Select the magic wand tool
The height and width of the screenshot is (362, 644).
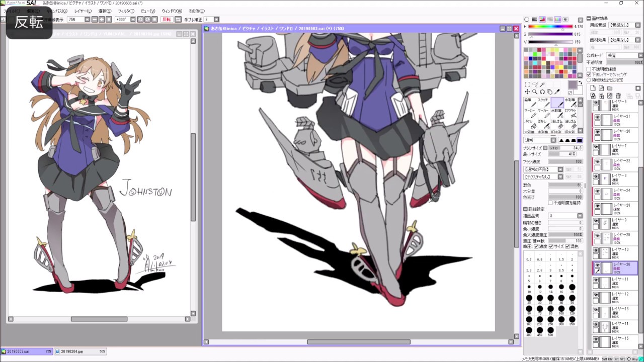[542, 84]
